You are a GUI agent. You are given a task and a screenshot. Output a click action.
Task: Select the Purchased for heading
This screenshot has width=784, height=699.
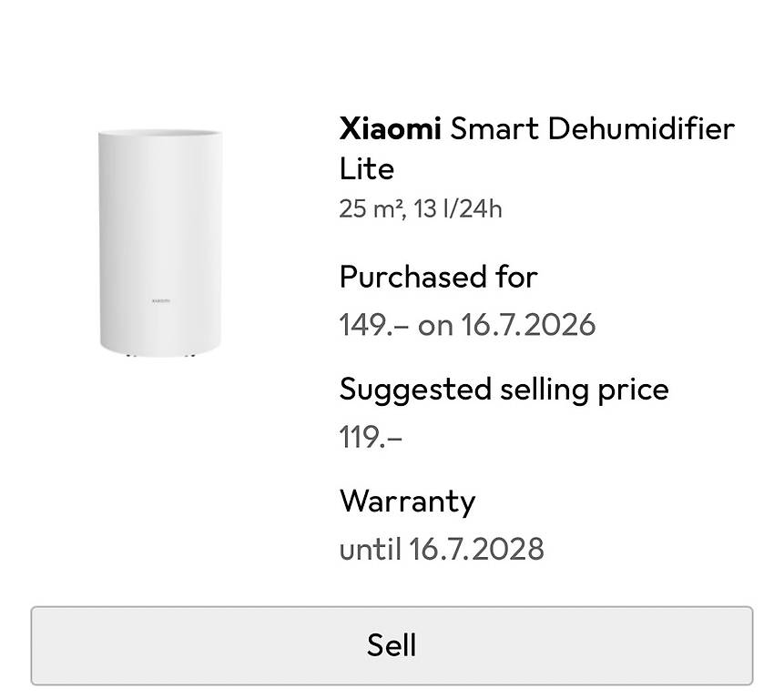[439, 277]
